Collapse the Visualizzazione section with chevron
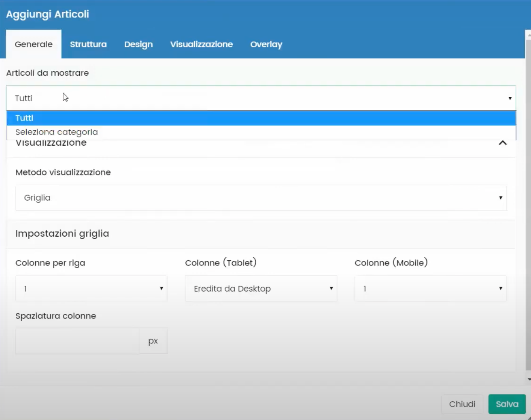The width and height of the screenshot is (531, 420). [x=503, y=143]
